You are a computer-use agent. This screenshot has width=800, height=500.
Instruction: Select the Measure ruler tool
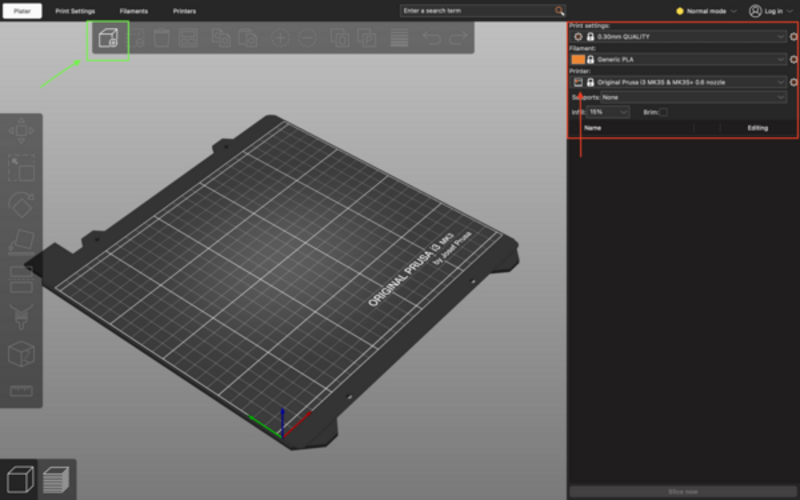(x=21, y=391)
